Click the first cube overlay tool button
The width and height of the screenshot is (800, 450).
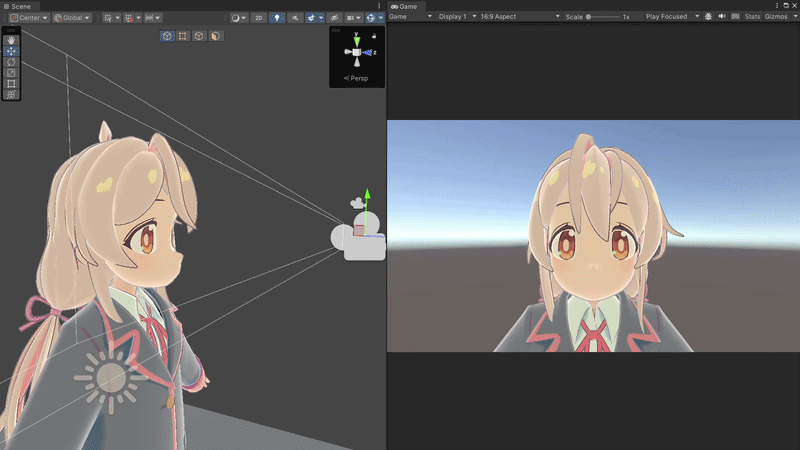[x=167, y=36]
